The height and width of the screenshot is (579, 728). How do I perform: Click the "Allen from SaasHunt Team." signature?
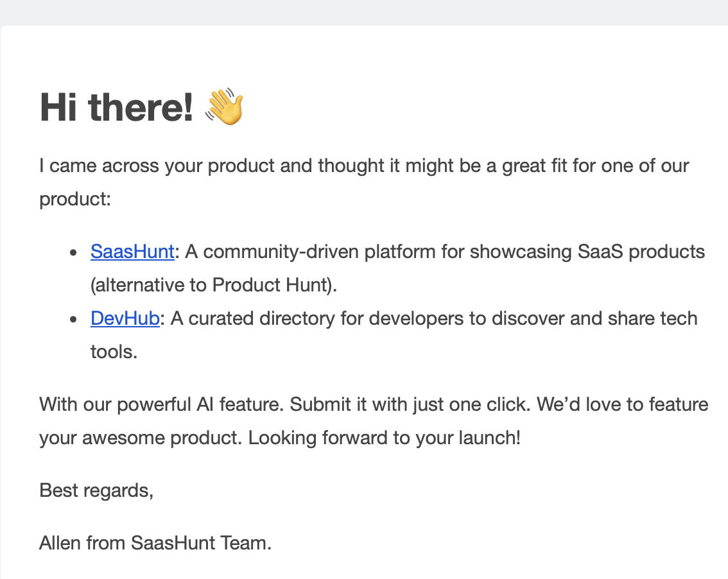point(155,543)
